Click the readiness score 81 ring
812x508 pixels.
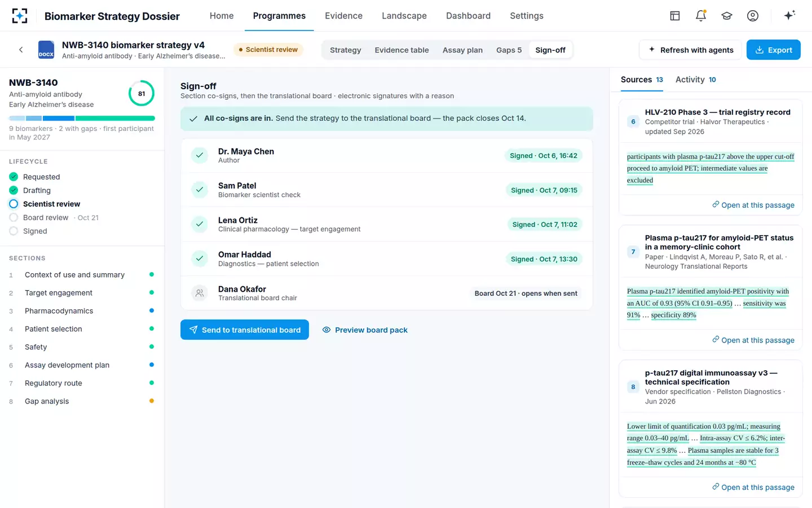click(x=142, y=94)
